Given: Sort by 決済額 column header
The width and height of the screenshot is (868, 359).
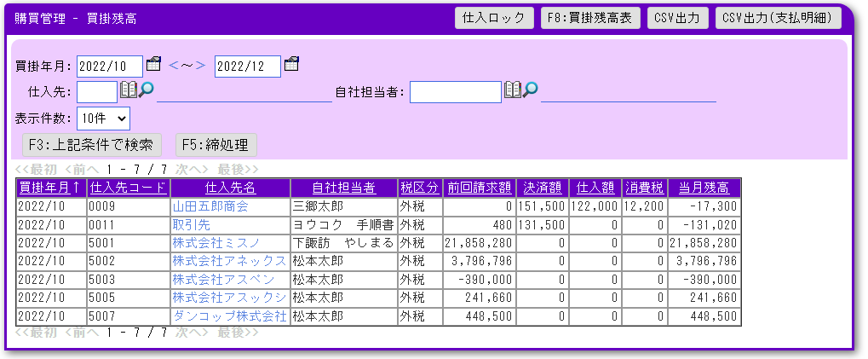Looking at the screenshot, I should 543,188.
